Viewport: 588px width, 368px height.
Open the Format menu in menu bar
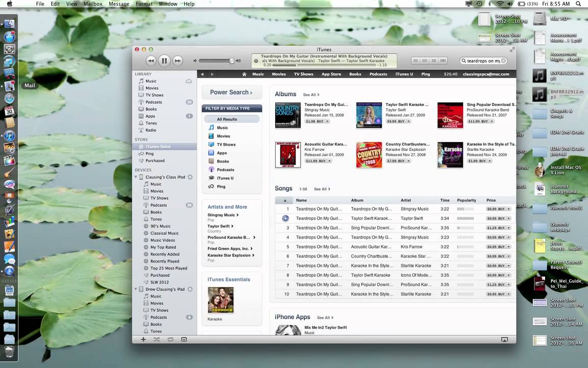(x=144, y=4)
